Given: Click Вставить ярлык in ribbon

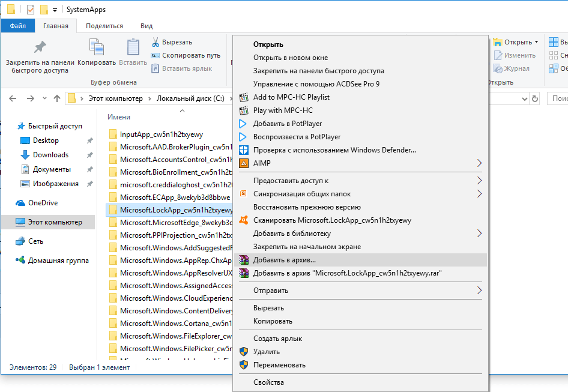Looking at the screenshot, I should click(x=181, y=68).
